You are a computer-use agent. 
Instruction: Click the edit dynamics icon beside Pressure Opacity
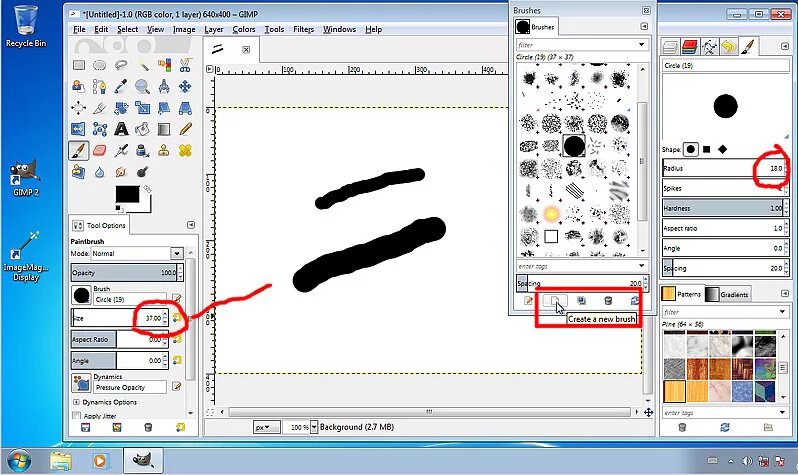(x=177, y=386)
